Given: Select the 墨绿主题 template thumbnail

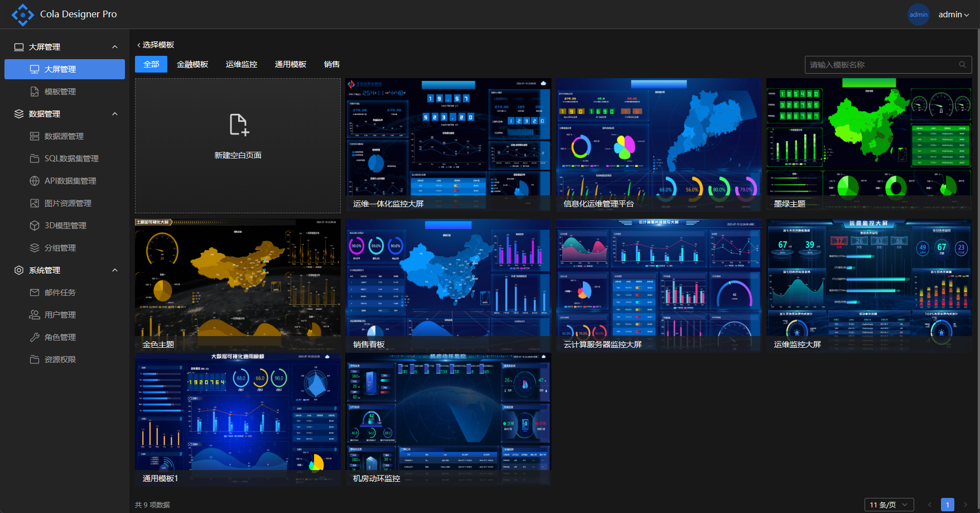Looking at the screenshot, I should 868,144.
